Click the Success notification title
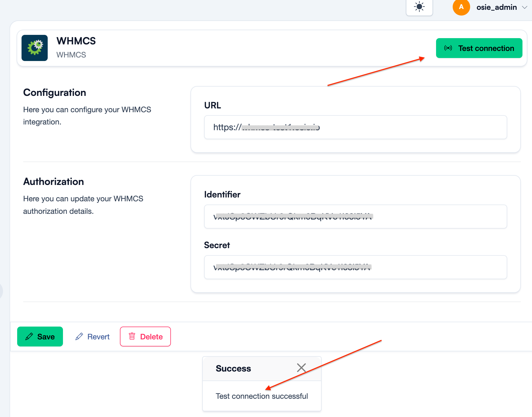 click(x=233, y=369)
